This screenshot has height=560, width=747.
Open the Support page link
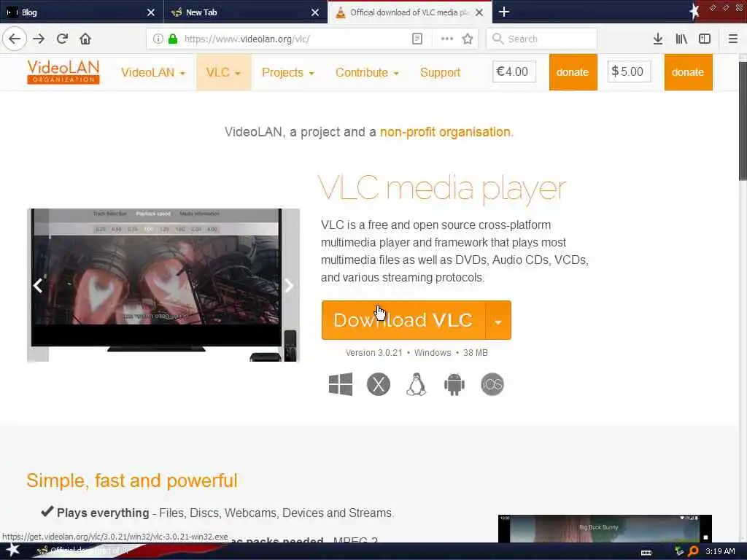point(440,72)
